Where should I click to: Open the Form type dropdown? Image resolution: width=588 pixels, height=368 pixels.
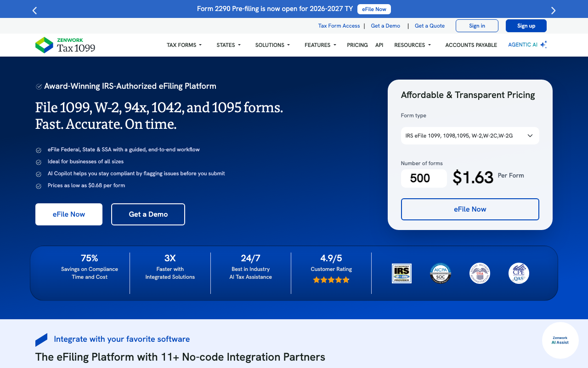point(470,136)
